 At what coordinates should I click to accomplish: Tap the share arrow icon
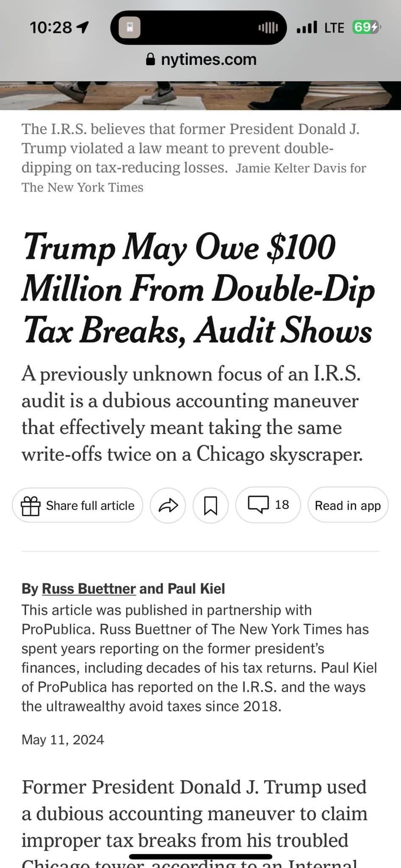[168, 505]
